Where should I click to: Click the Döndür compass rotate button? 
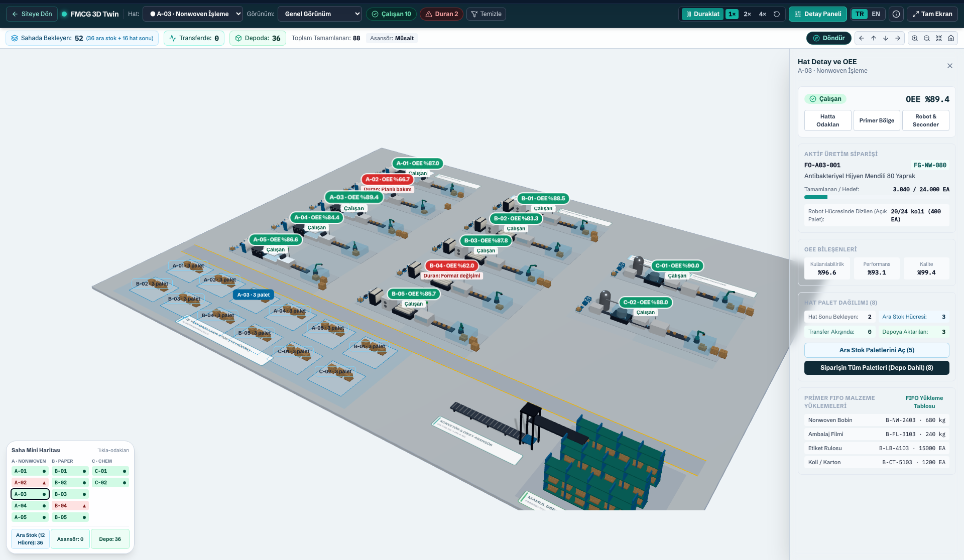(x=829, y=38)
